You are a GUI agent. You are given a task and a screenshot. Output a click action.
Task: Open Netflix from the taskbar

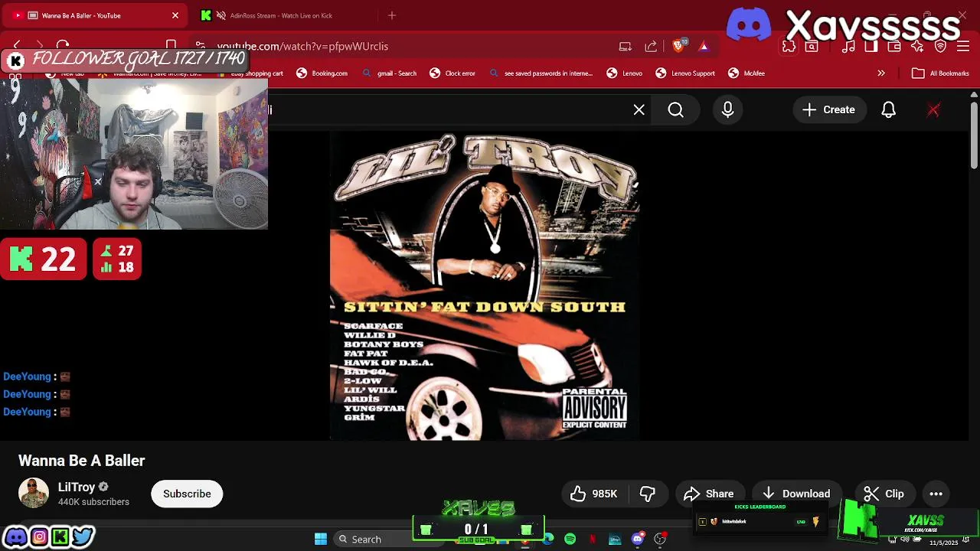click(593, 540)
